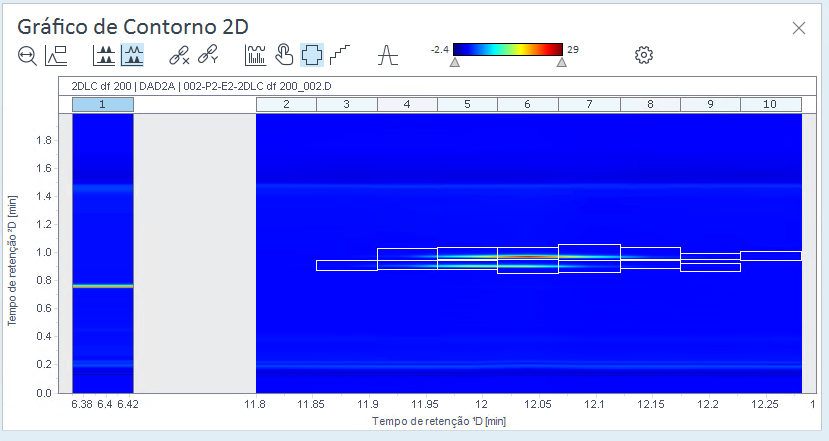
Task: Select cut header number 8
Action: click(650, 105)
